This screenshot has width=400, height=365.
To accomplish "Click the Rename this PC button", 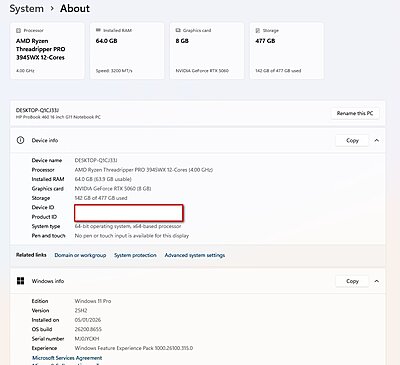I will click(355, 113).
